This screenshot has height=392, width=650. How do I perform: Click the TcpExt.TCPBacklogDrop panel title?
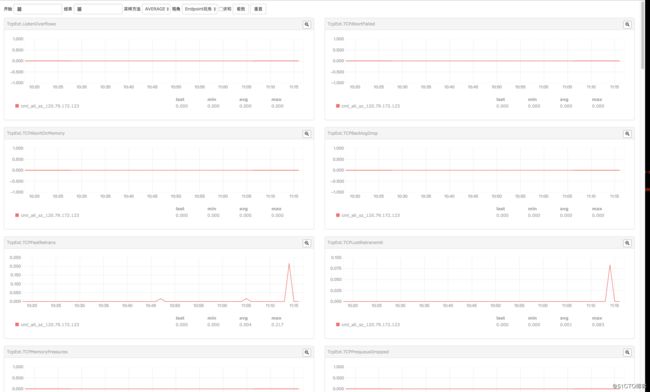point(352,133)
